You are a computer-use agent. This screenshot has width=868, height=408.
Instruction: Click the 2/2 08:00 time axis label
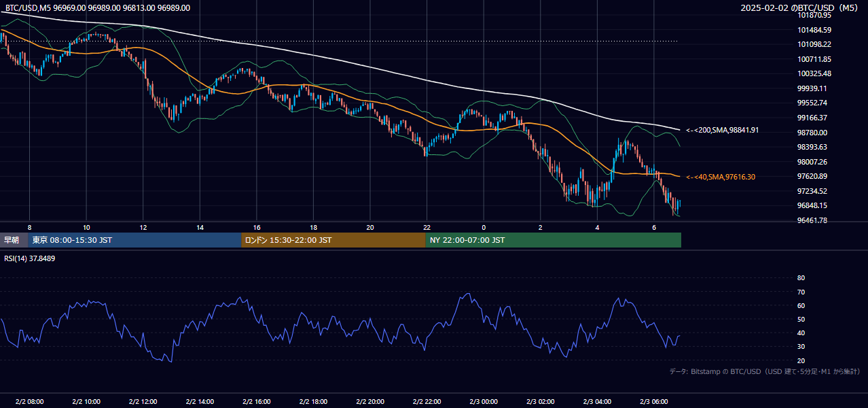(29, 401)
